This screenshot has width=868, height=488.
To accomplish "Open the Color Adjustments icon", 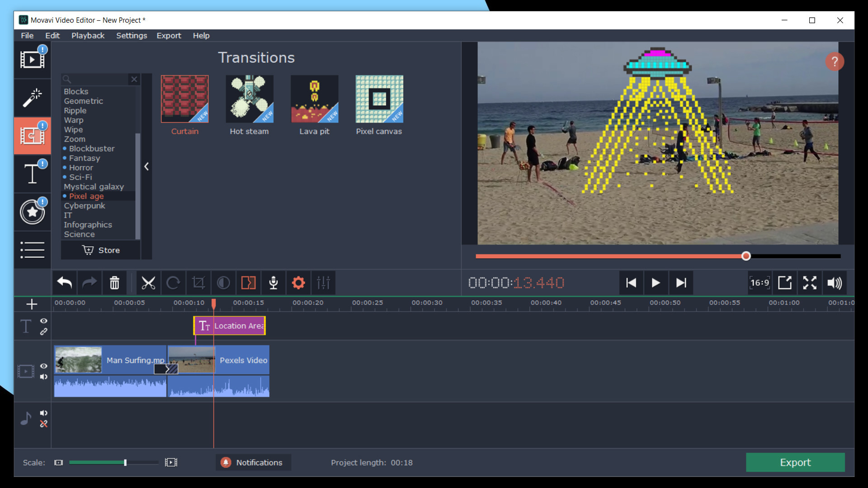I will 224,282.
